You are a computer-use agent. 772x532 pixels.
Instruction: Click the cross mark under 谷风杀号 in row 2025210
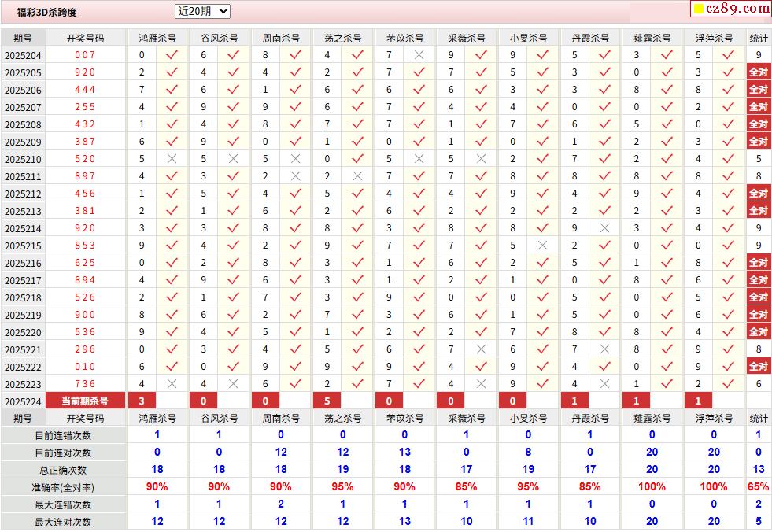click(x=234, y=159)
